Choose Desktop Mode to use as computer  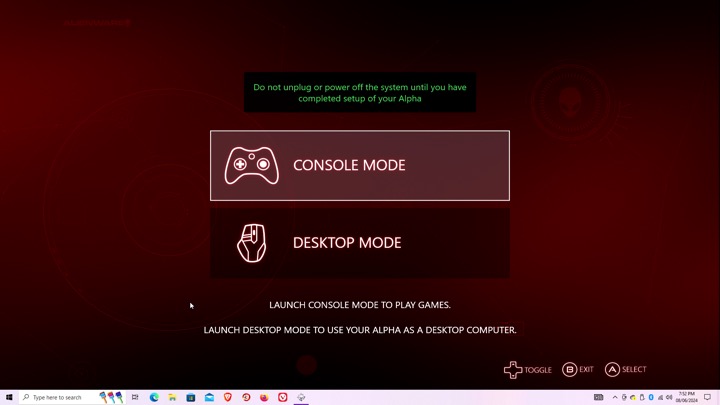coord(360,243)
